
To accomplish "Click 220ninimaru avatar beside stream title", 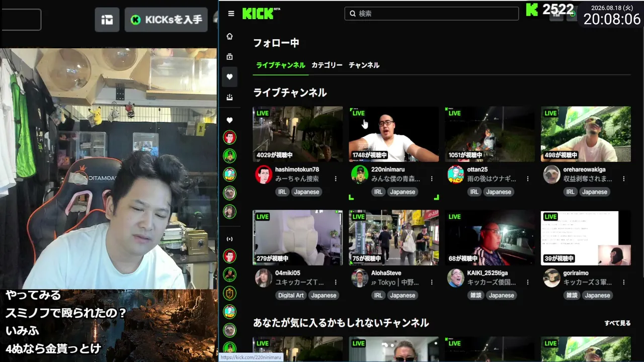I will click(360, 174).
